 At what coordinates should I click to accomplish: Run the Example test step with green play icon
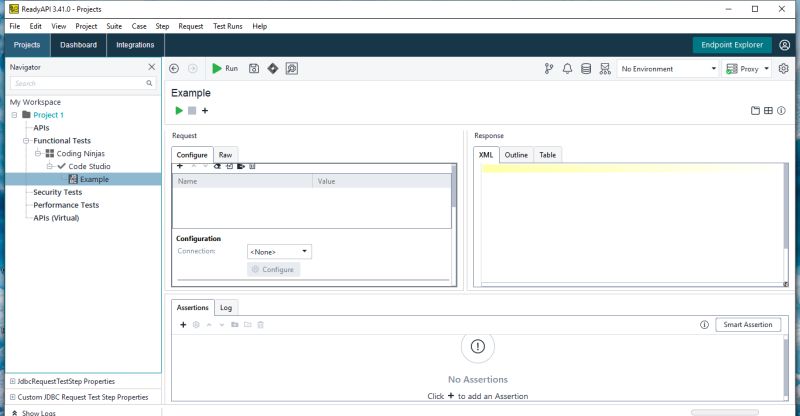click(179, 110)
